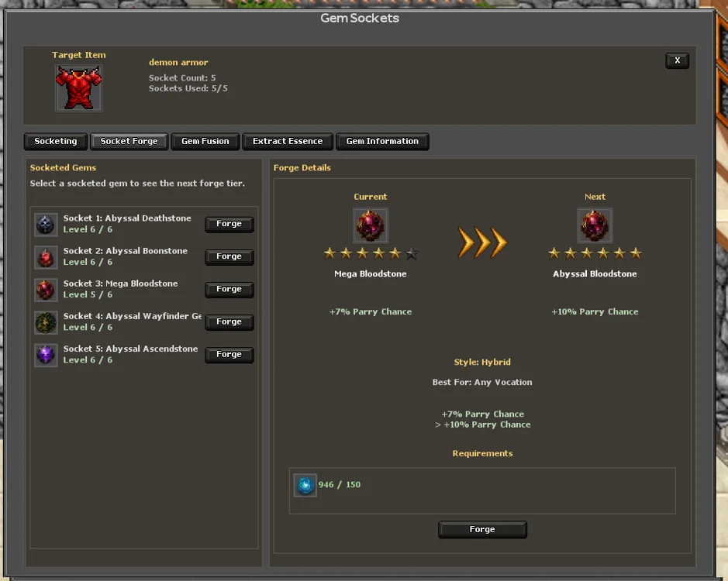Select the Mega Bloodstone gem icon in Socket 3
Screen dimensions: 728x581
(46, 290)
